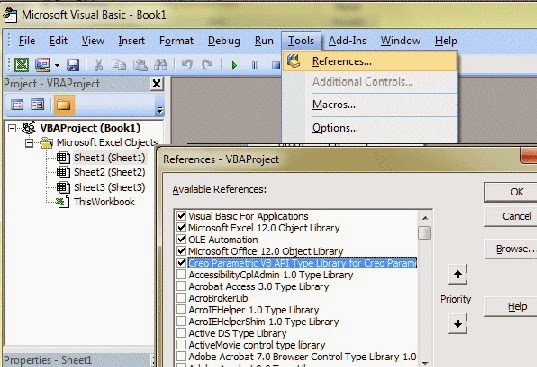Open the Edit menu
The height and width of the screenshot is (367, 537).
click(x=58, y=41)
